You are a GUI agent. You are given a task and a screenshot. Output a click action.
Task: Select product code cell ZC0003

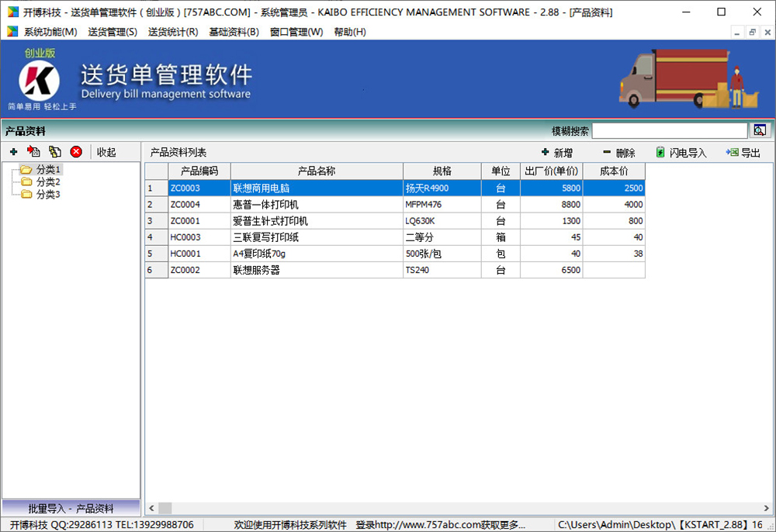(x=199, y=188)
